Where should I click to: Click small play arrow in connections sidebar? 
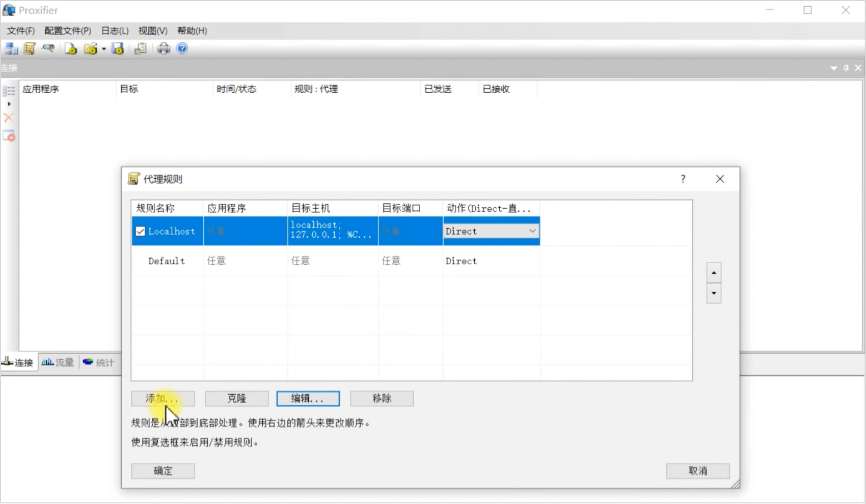click(9, 104)
